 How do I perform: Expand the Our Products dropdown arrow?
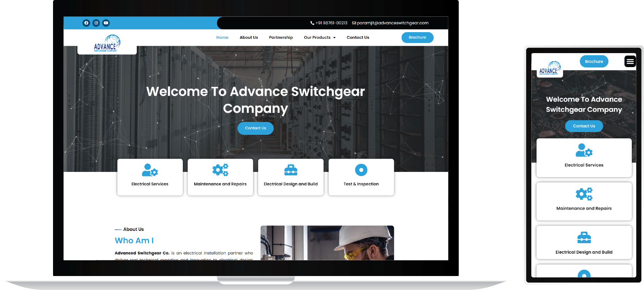pos(334,38)
